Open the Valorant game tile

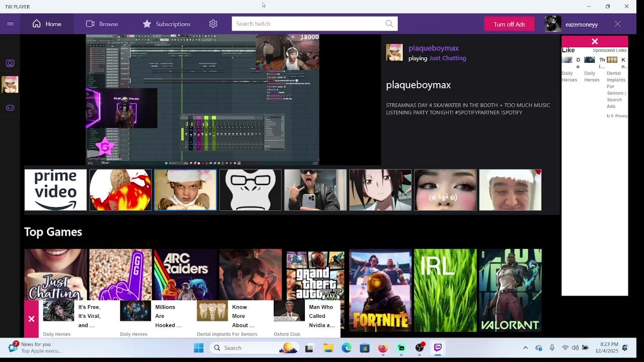(510, 290)
